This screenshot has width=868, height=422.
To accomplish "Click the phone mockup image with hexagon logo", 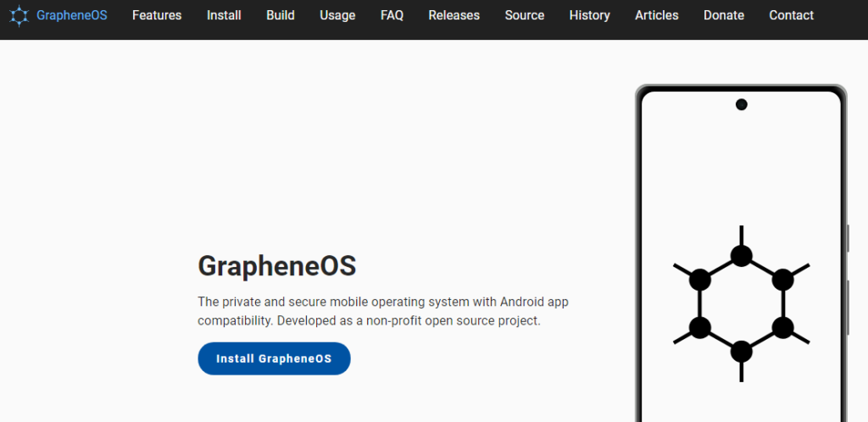I will tap(742, 253).
